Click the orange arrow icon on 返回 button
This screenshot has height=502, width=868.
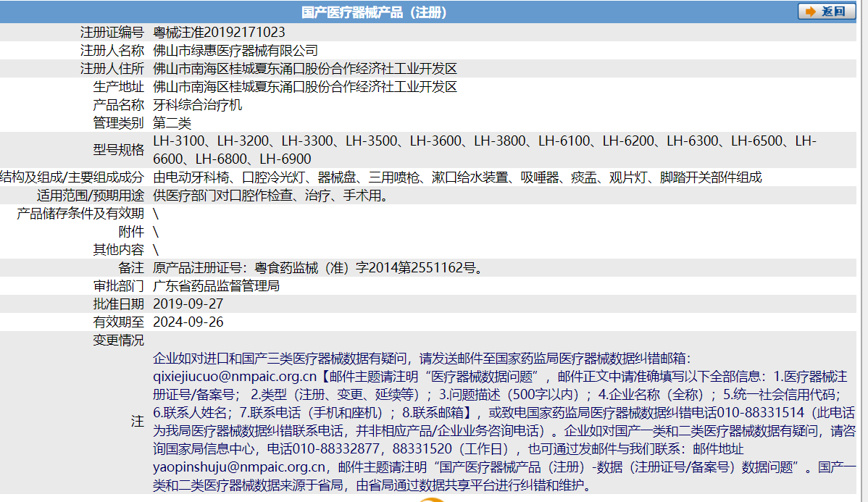pyautogui.click(x=810, y=12)
